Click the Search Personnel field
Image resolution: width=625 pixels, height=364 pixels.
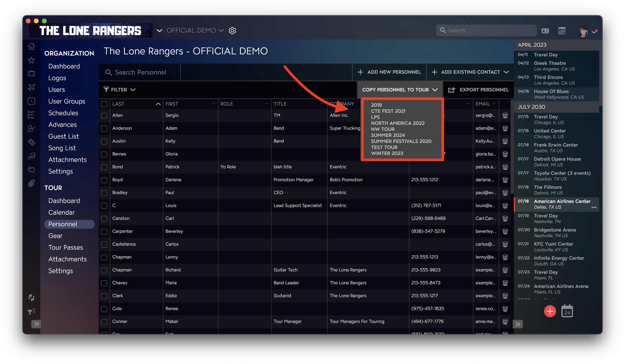click(x=140, y=72)
